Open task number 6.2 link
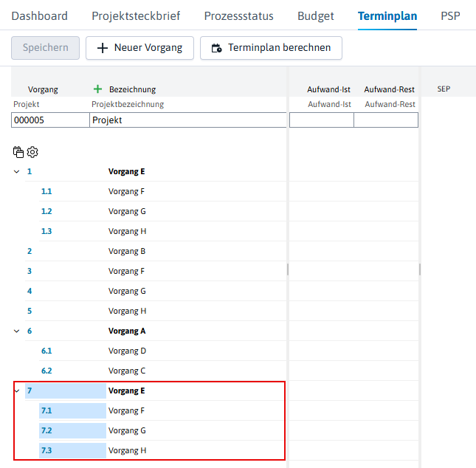Viewport: 476px width, 468px height. [x=46, y=371]
